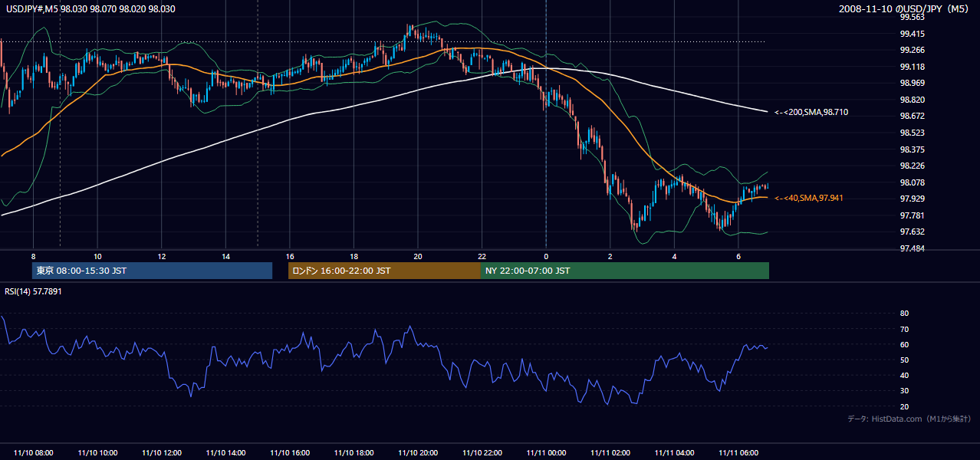Click the 11/10 12:00 time label
Screen dimensions: 980x460
[x=162, y=453]
